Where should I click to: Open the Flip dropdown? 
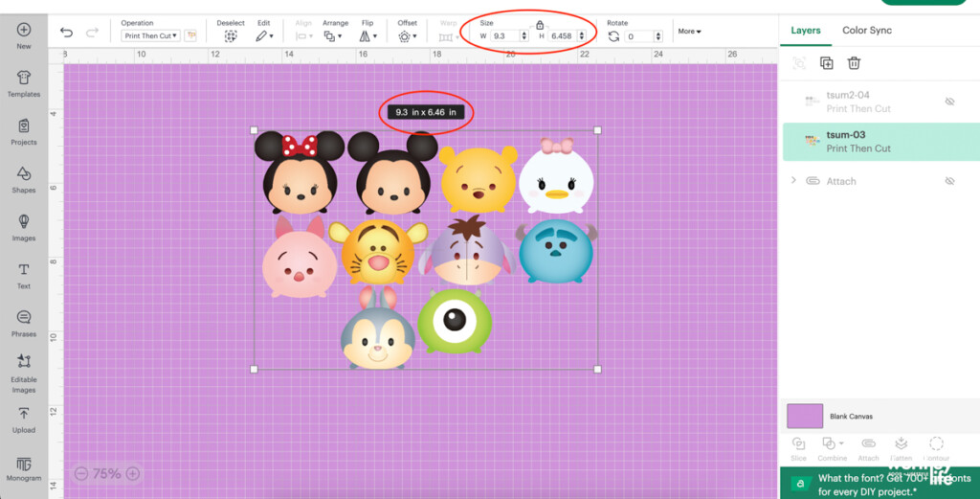(368, 36)
